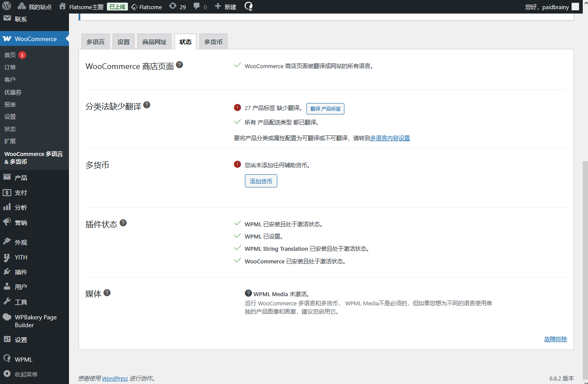The width and height of the screenshot is (588, 384).
Task: Click the 新建 plus item in admin bar
Action: coord(226,7)
